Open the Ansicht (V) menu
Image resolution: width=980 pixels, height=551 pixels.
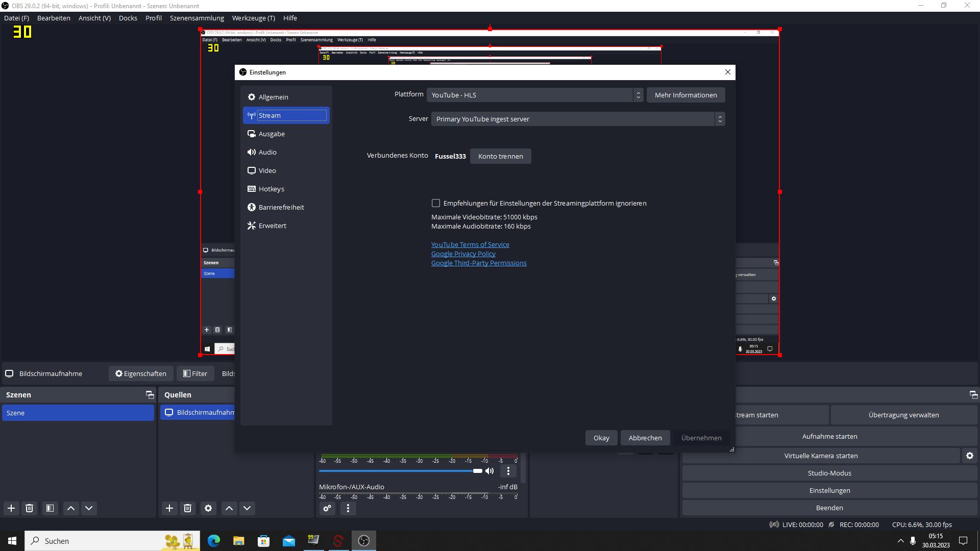point(94,18)
